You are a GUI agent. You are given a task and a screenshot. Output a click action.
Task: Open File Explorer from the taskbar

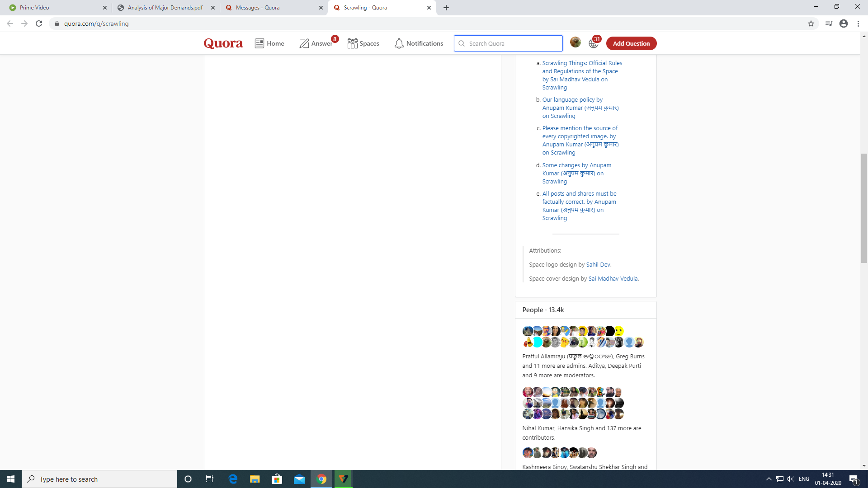click(x=255, y=479)
